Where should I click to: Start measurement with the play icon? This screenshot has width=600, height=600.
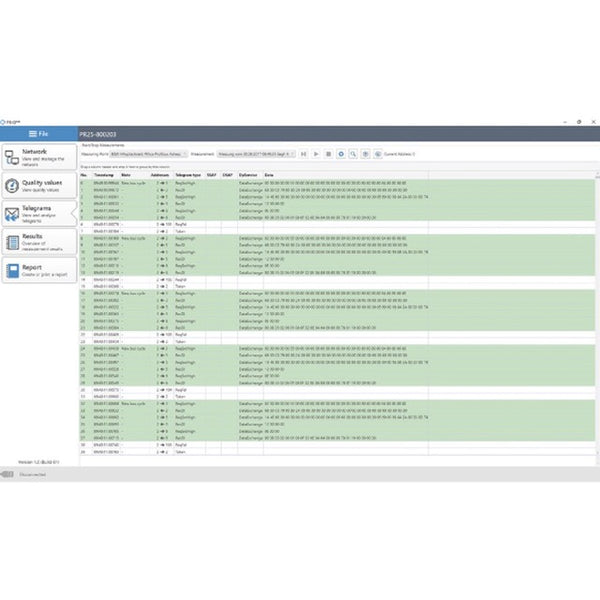coord(316,154)
